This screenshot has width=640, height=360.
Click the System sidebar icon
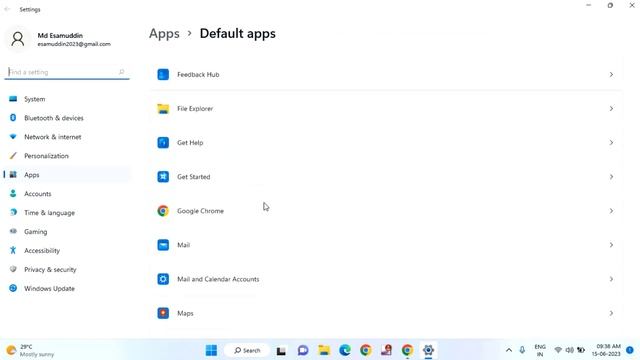13,99
